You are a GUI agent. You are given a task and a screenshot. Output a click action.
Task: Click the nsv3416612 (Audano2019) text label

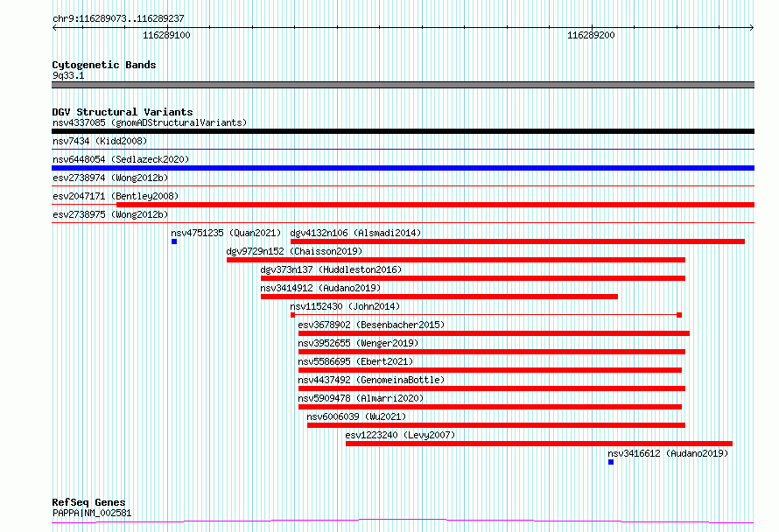point(668,453)
